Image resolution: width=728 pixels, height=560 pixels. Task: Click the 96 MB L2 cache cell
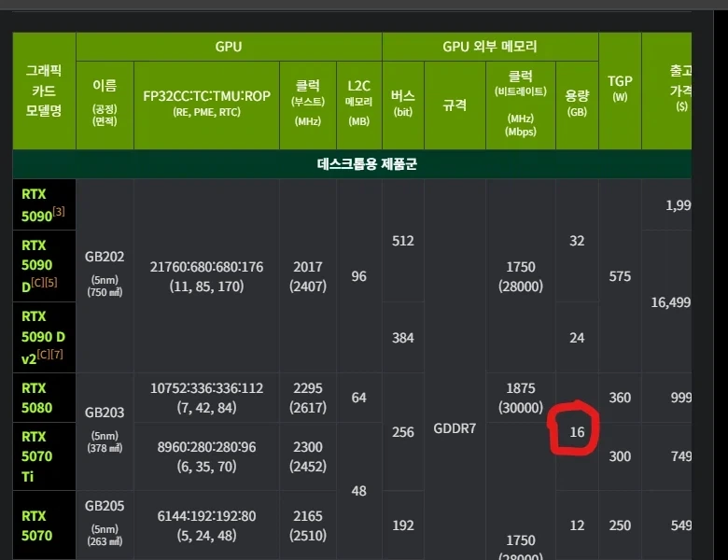pos(359,276)
